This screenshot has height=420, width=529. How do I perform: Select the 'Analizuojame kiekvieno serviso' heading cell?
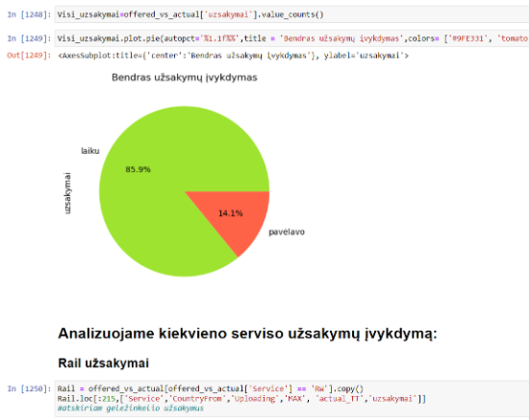tap(248, 334)
